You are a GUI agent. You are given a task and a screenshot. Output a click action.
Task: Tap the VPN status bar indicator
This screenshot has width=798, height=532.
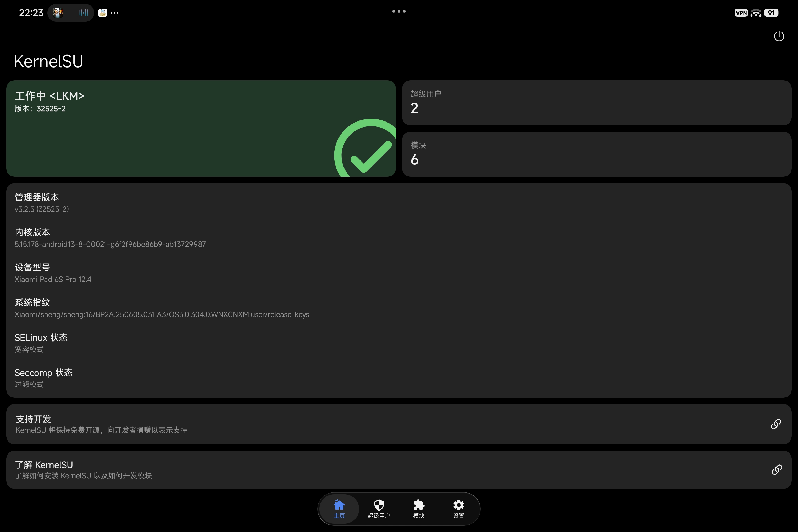(x=741, y=13)
